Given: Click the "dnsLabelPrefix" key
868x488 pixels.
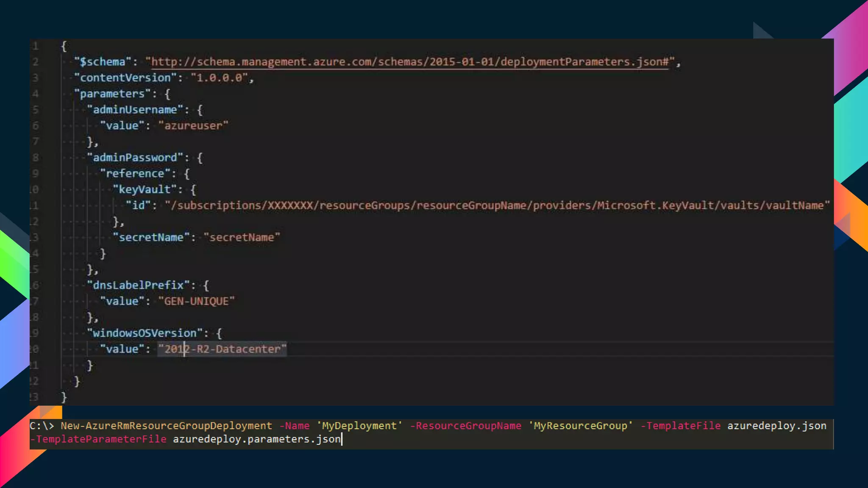Looking at the screenshot, I should pyautogui.click(x=138, y=285).
